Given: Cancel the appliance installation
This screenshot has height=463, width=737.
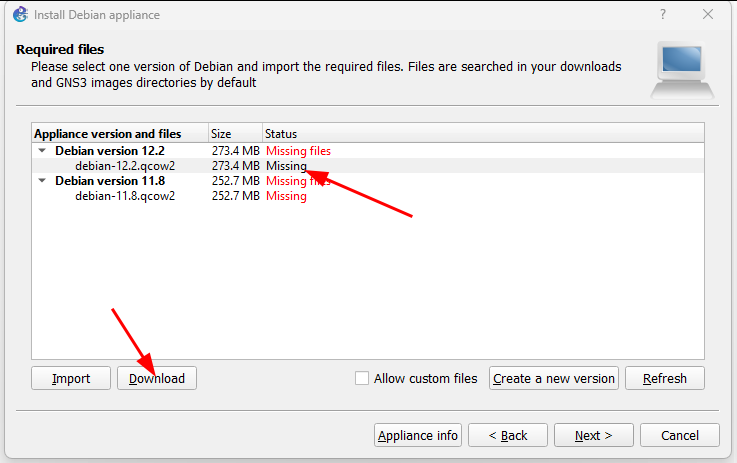Looking at the screenshot, I should point(679,435).
